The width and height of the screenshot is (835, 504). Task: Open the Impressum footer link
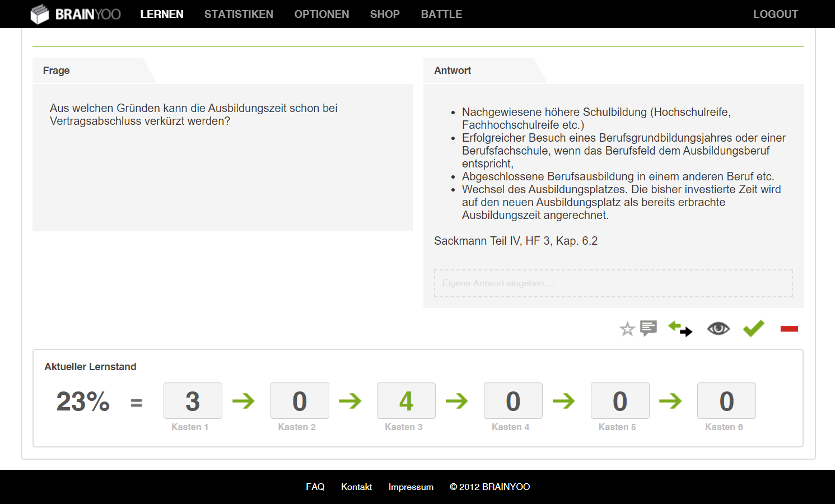pyautogui.click(x=410, y=487)
